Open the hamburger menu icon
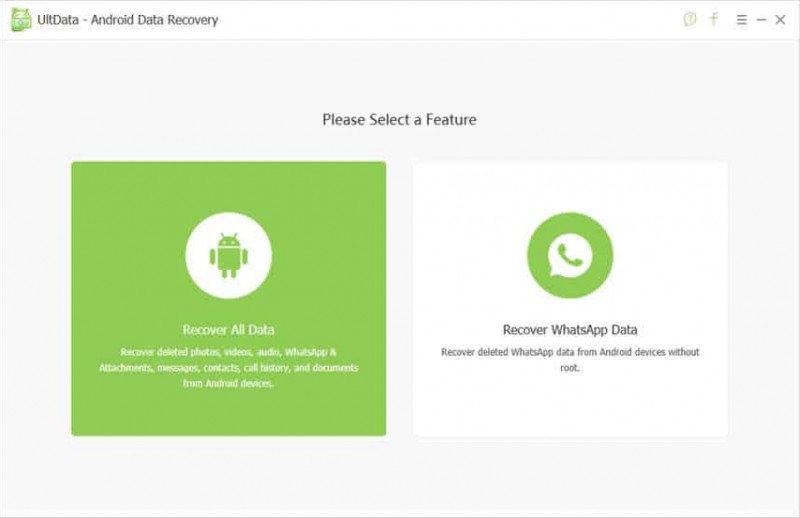This screenshot has height=518, width=800. [741, 20]
